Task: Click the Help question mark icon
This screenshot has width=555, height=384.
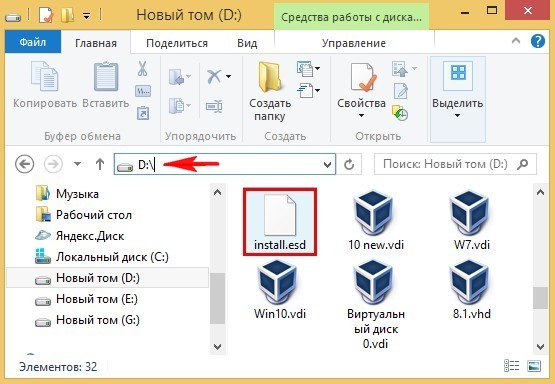Action: [x=537, y=42]
